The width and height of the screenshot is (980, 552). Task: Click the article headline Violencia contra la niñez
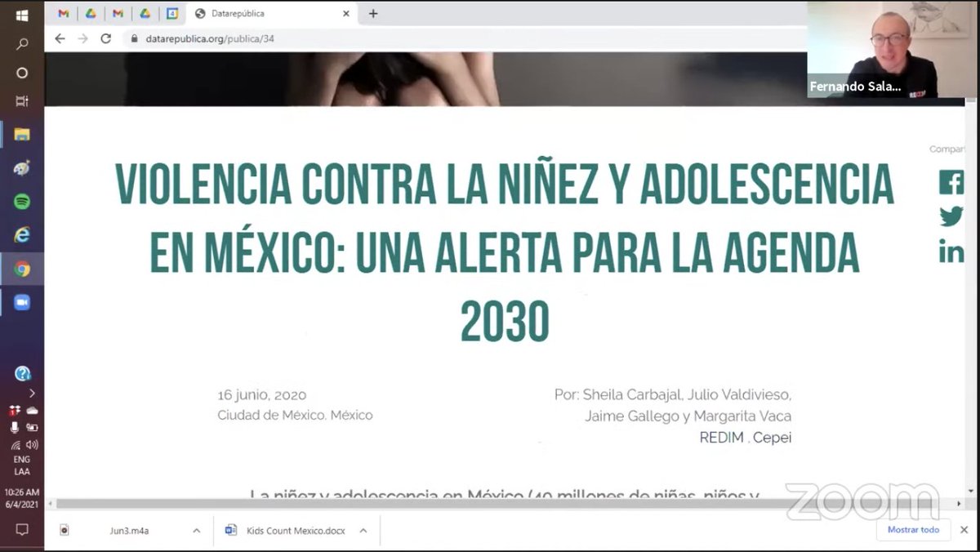pyautogui.click(x=505, y=253)
